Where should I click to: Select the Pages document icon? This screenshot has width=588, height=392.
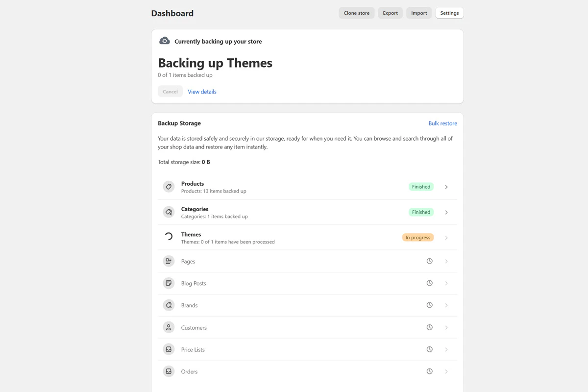coord(169,261)
